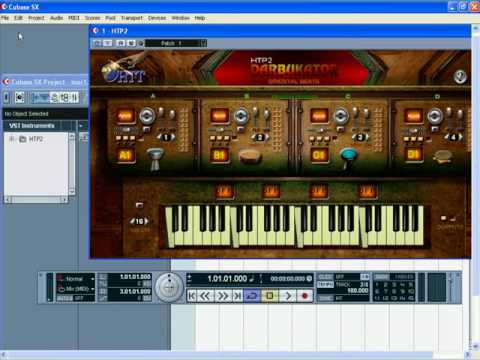This screenshot has width=480, height=360.
Task: Start playback with the play button
Action: [288, 296]
